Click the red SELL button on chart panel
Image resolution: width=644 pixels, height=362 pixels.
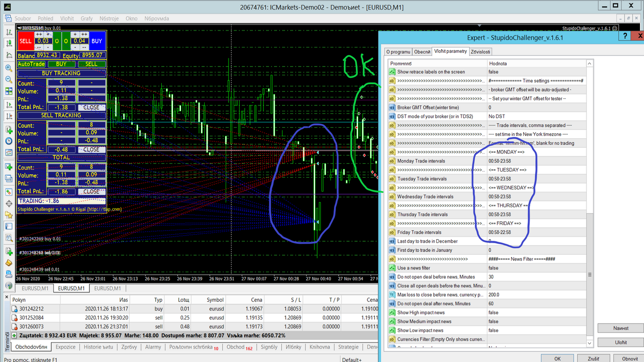[25, 41]
